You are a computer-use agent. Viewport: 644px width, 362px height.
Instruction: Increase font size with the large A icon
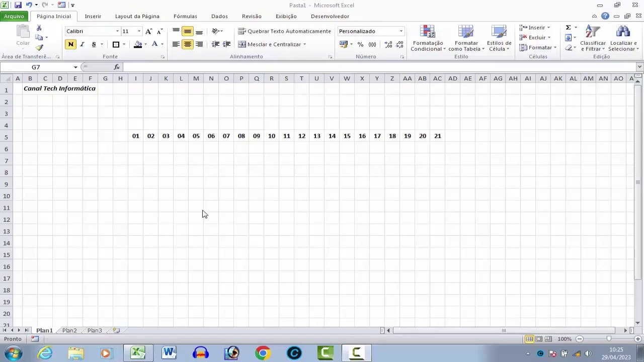point(148,31)
